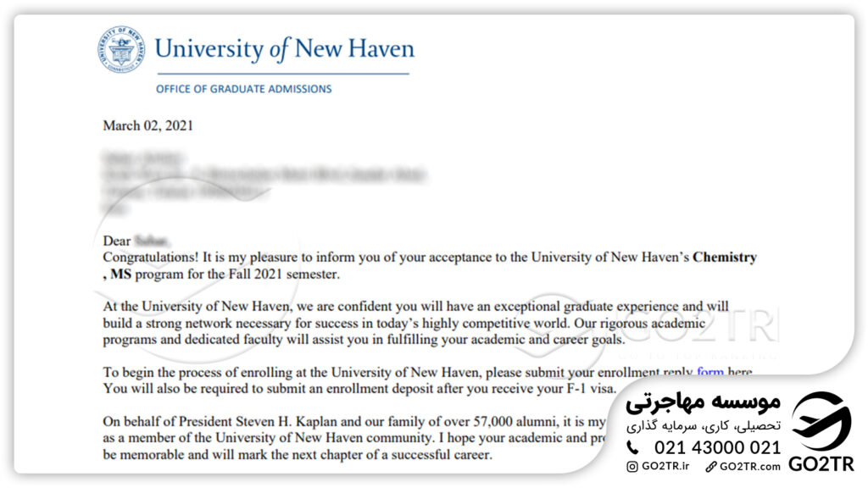The image size is (868, 488).
Task: Click the blurred recipient address block
Action: click(x=264, y=183)
